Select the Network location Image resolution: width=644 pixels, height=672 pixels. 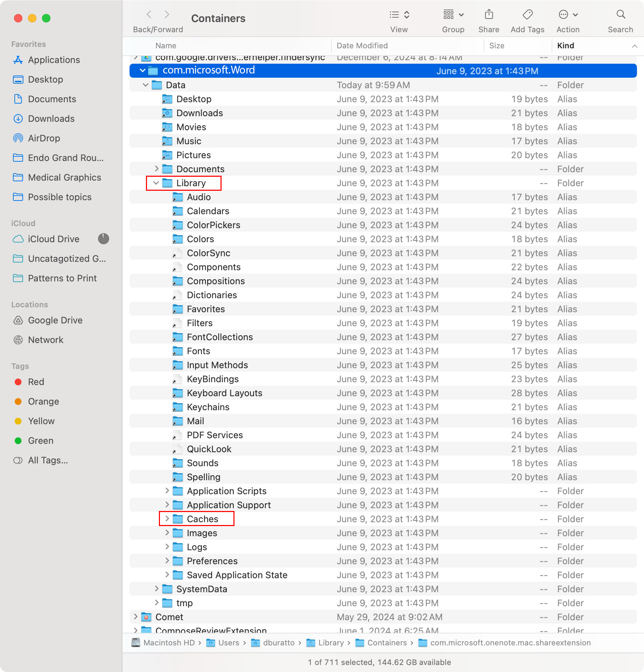click(x=45, y=340)
